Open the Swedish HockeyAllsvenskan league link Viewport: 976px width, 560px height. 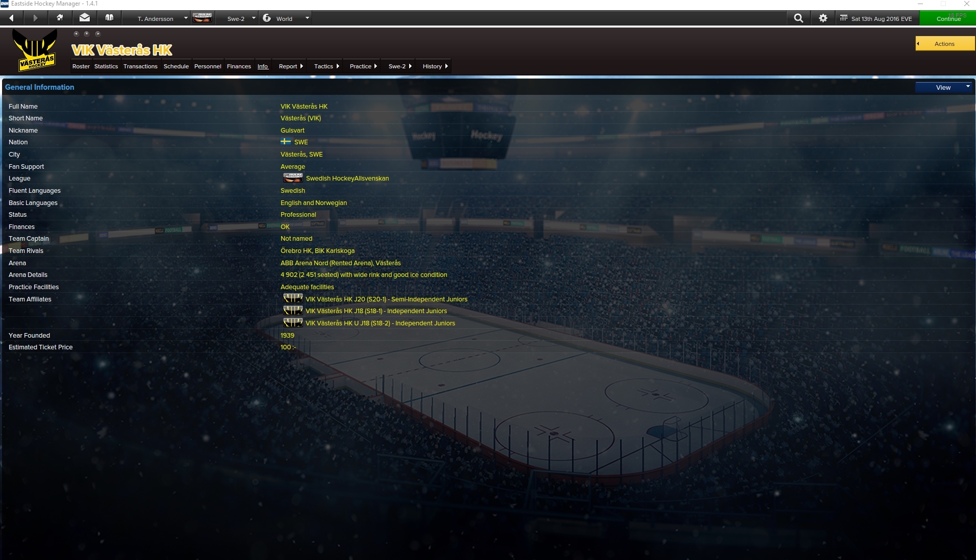tap(347, 178)
